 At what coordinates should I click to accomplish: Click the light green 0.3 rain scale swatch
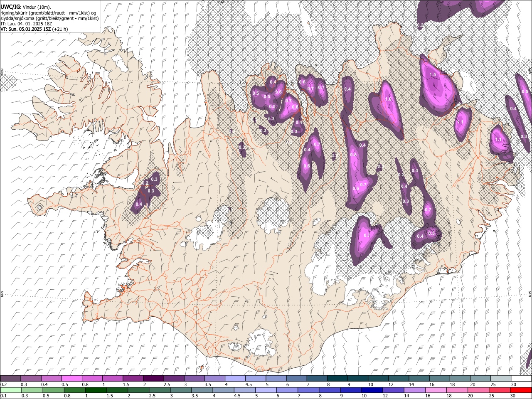point(32,390)
